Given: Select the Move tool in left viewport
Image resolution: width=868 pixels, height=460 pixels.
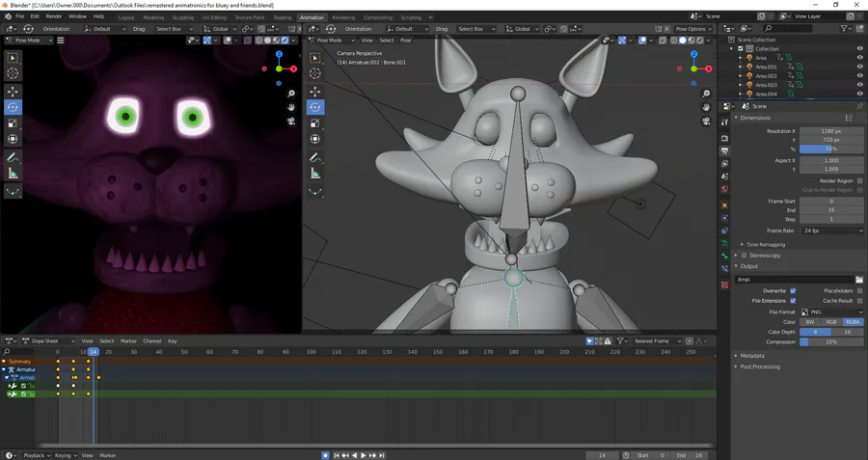Looking at the screenshot, I should [13, 92].
